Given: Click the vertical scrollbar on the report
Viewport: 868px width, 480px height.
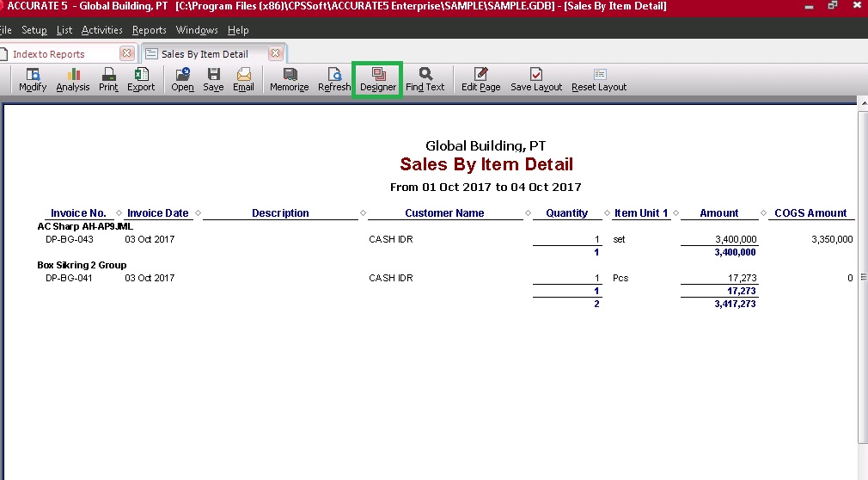Looking at the screenshot, I should pos(862,275).
